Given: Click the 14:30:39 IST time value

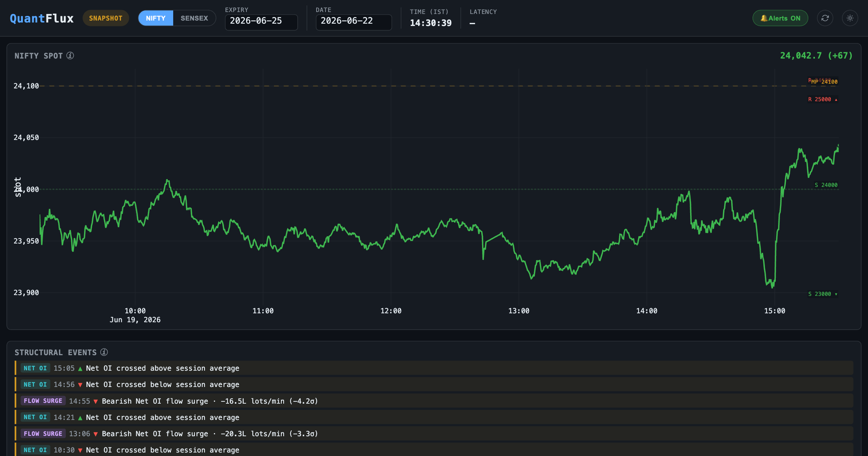Looking at the screenshot, I should click(431, 23).
